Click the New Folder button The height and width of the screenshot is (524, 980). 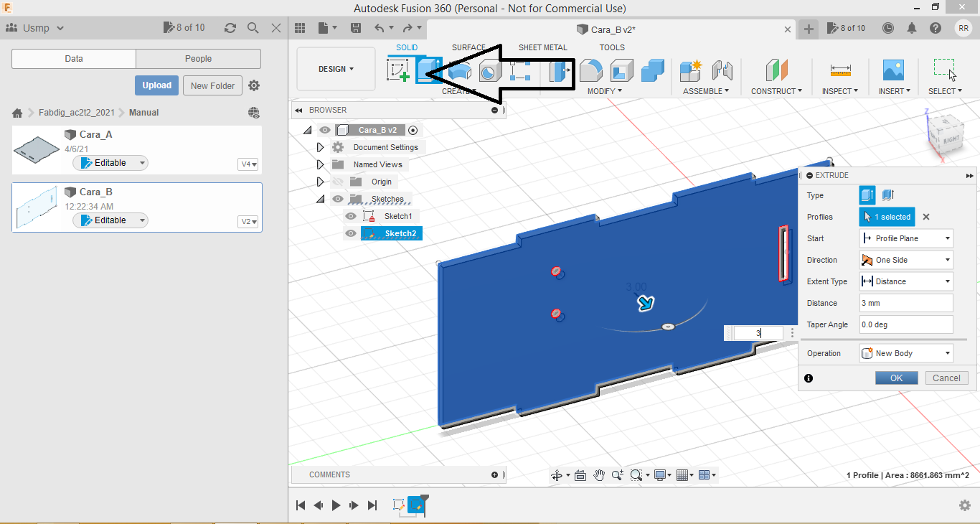click(213, 85)
